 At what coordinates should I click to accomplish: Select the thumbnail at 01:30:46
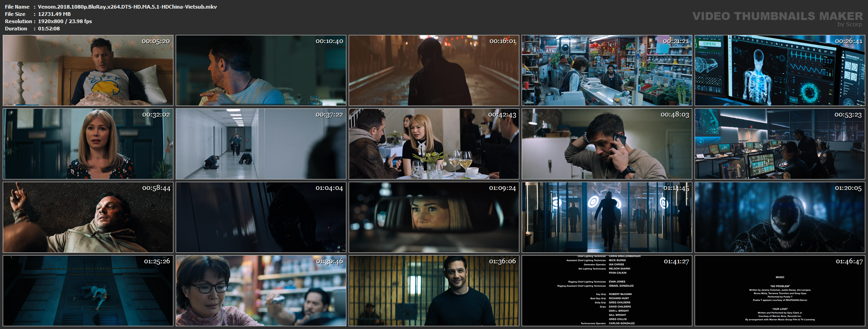coord(261,291)
